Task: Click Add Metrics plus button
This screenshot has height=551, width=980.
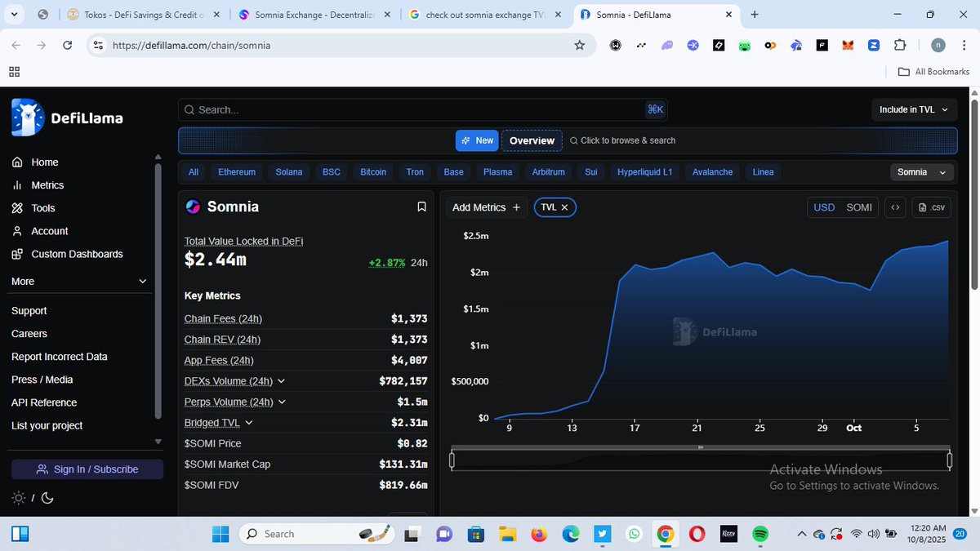Action: (x=486, y=207)
